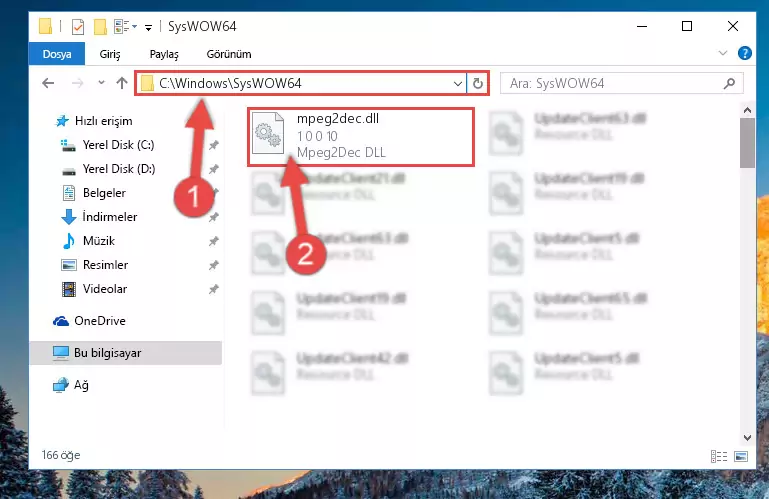Click the pin icon next to Müzik
Screen dimensions: 769x499
pyautogui.click(x=213, y=241)
